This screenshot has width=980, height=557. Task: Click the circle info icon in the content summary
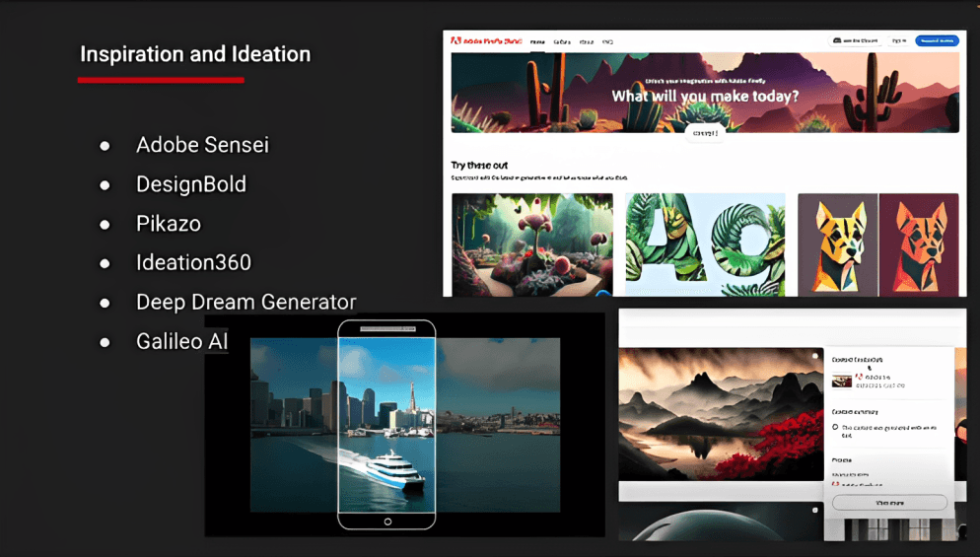pyautogui.click(x=835, y=428)
